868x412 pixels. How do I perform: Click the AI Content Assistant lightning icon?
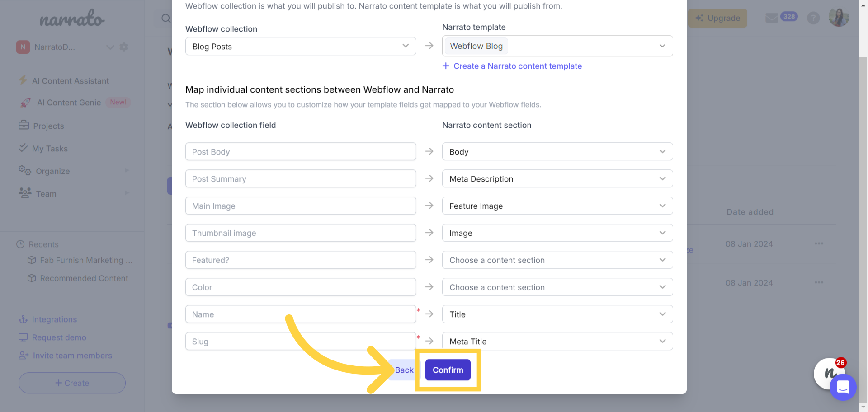(23, 80)
